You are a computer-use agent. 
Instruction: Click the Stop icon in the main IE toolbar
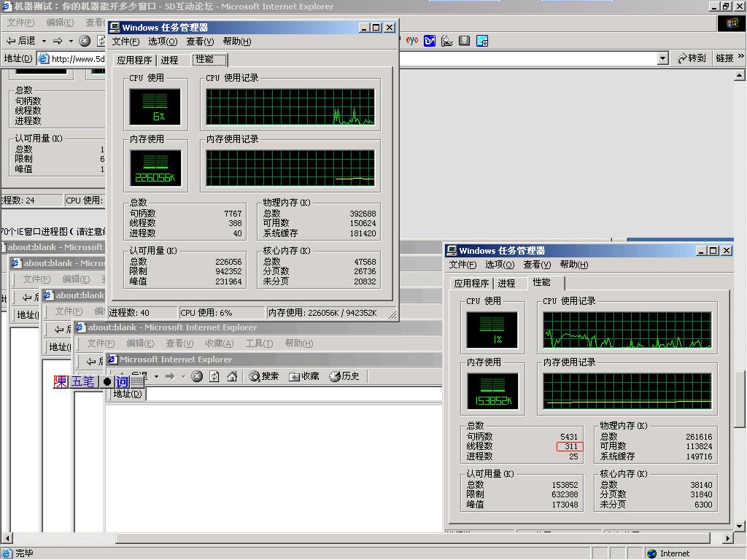coord(85,41)
